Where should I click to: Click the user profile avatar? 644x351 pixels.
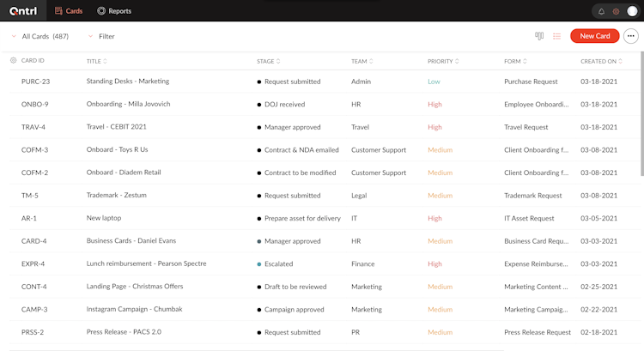point(632,11)
